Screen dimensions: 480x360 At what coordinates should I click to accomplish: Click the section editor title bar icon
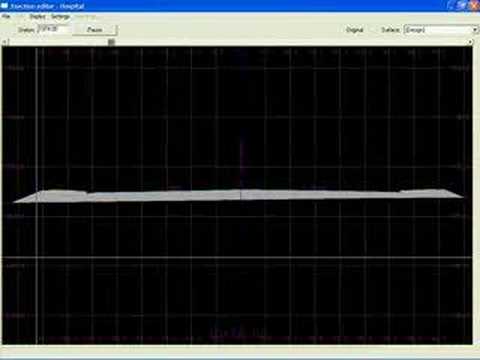(x=4, y=6)
